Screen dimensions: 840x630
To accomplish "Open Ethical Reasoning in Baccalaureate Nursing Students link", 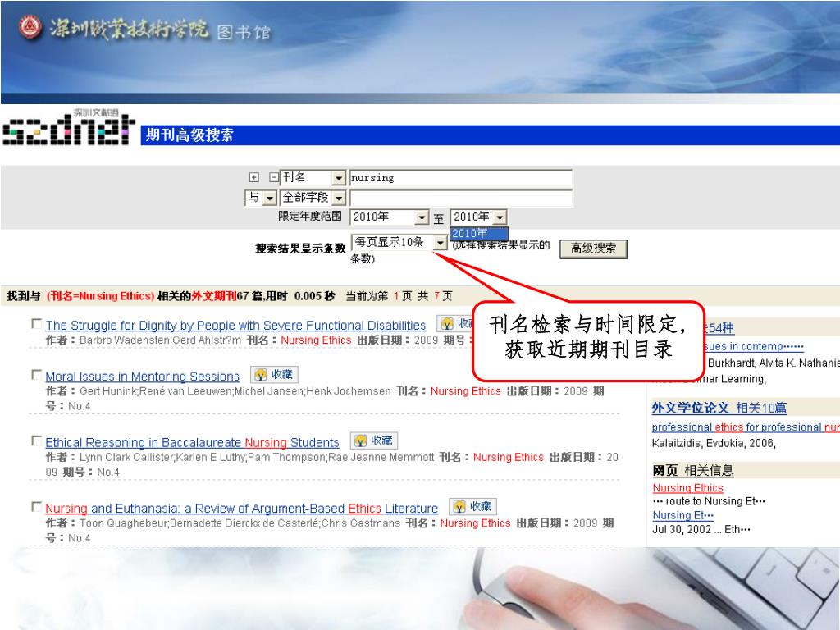I will click(192, 442).
